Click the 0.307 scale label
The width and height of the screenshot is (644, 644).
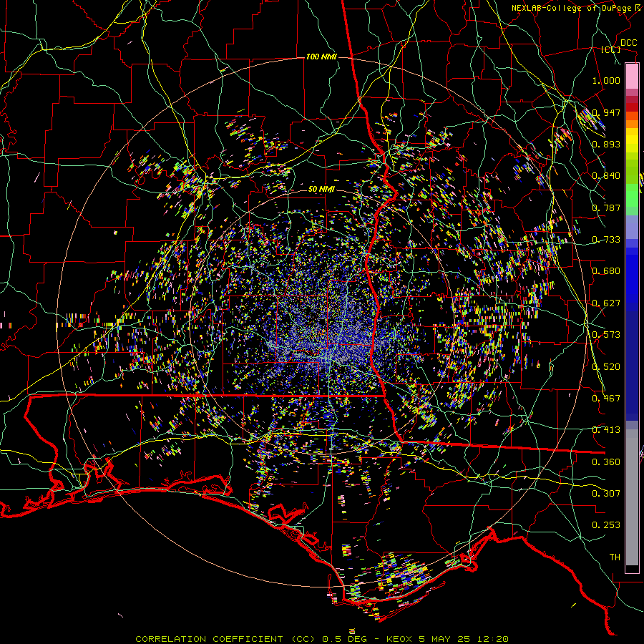(x=606, y=494)
